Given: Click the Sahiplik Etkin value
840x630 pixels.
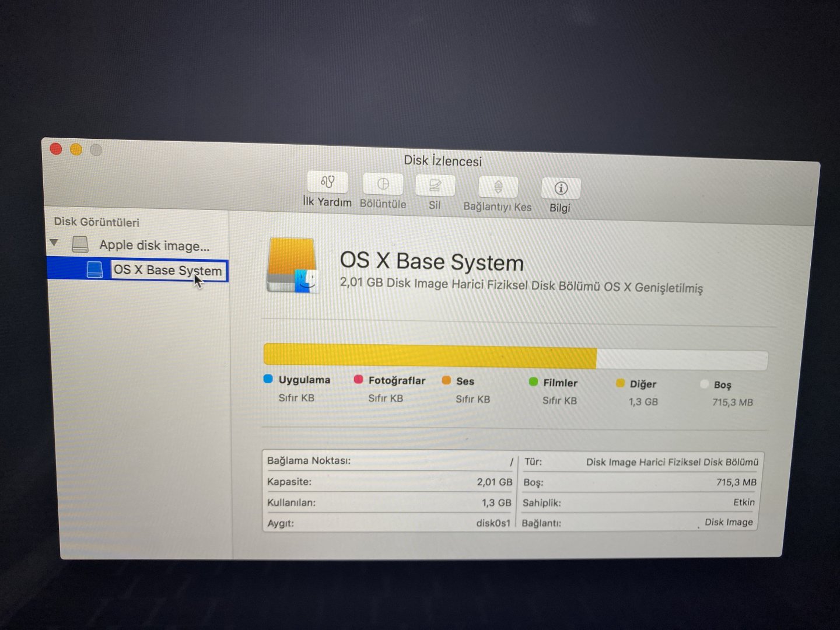Looking at the screenshot, I should (x=744, y=502).
